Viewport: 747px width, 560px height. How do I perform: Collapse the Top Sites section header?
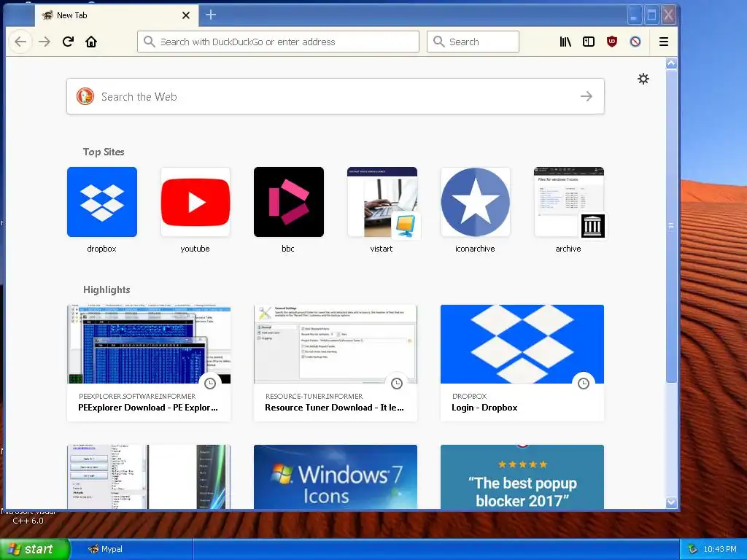104,152
